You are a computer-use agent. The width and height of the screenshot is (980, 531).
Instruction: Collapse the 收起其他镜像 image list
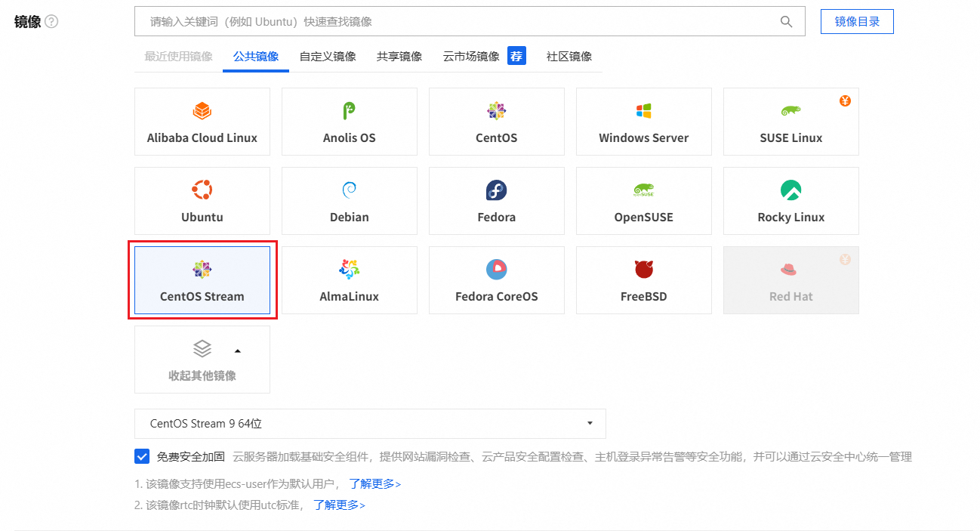(x=202, y=360)
